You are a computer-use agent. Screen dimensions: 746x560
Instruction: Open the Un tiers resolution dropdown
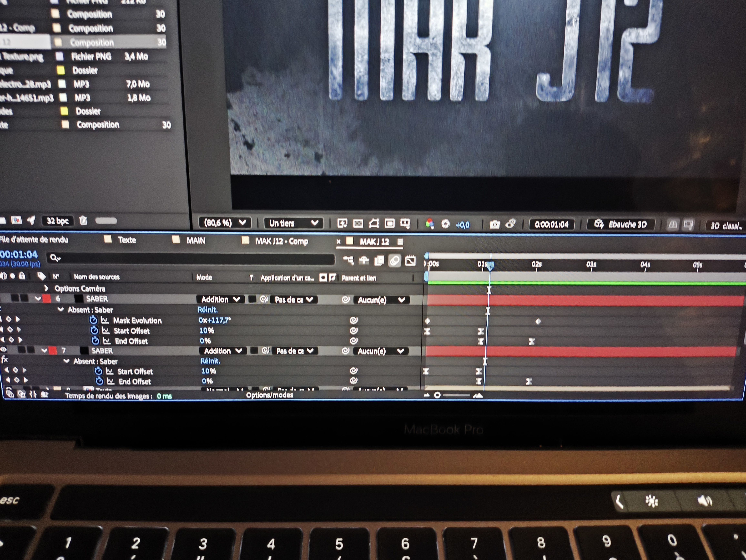pyautogui.click(x=293, y=223)
